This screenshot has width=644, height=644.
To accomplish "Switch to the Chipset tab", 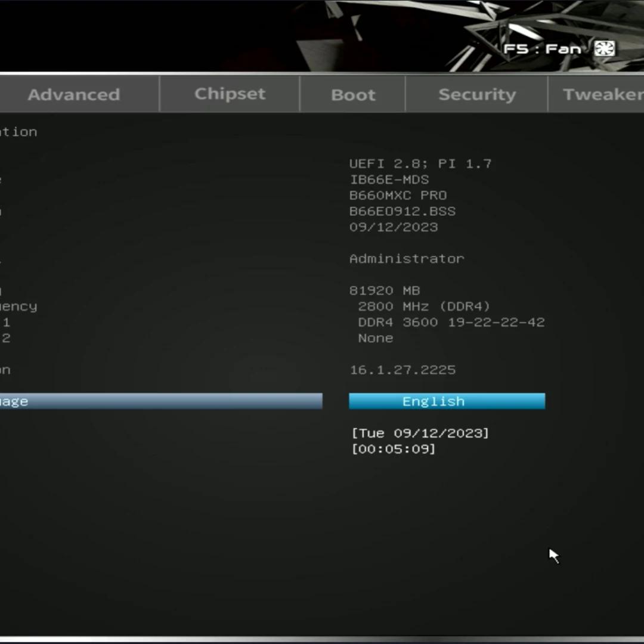I will point(230,94).
